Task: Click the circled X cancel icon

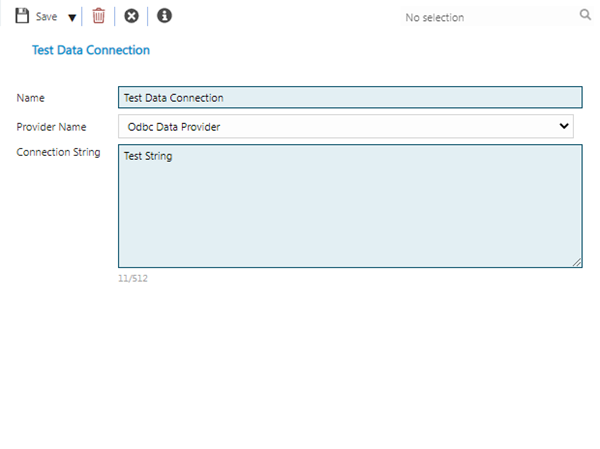Action: coord(131,16)
